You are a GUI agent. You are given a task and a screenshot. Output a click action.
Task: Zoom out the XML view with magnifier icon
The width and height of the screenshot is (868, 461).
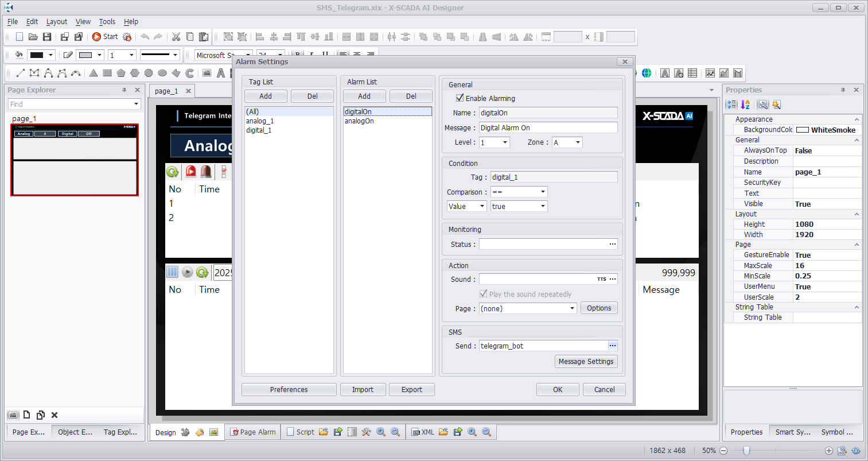click(486, 432)
